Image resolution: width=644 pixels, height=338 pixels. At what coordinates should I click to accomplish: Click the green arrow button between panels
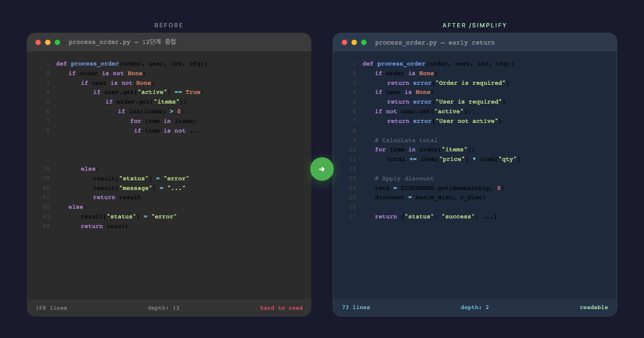coord(322,169)
